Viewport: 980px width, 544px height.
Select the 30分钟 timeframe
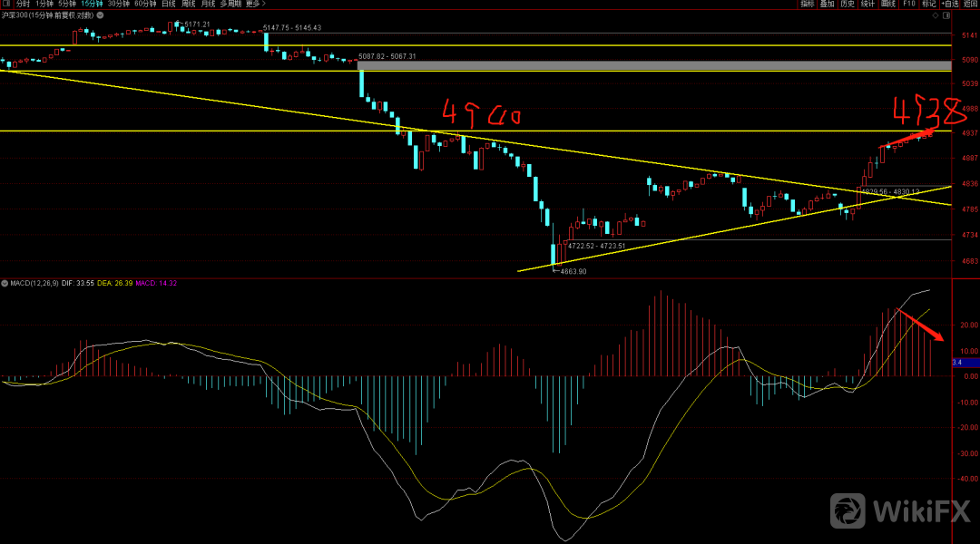tap(118, 5)
